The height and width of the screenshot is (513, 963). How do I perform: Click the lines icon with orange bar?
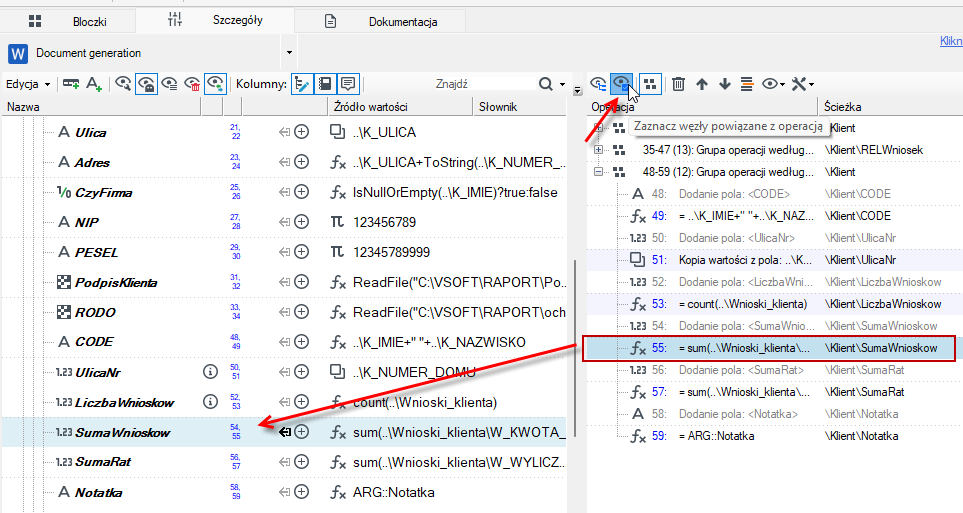pos(747,84)
